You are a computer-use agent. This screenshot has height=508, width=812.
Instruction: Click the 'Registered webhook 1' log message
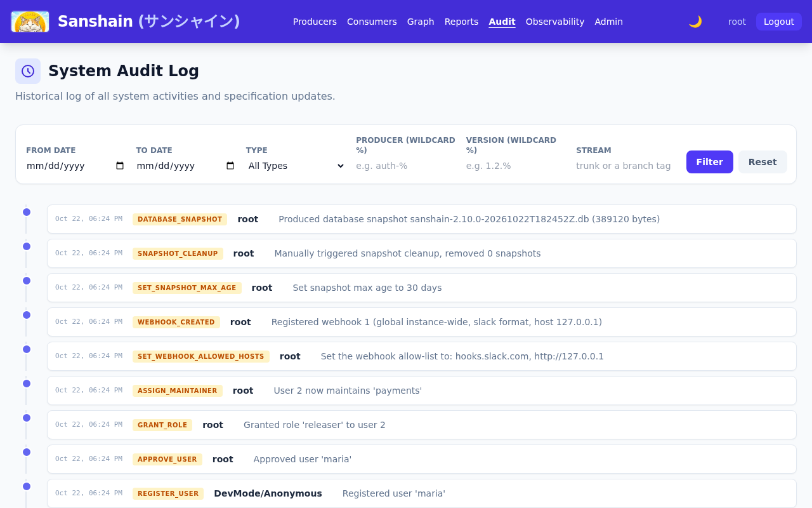[x=436, y=322]
